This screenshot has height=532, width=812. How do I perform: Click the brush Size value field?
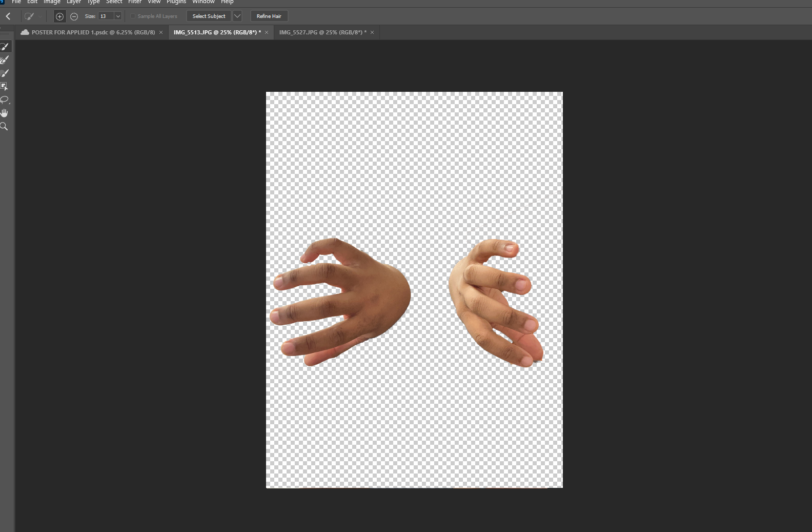pyautogui.click(x=106, y=16)
